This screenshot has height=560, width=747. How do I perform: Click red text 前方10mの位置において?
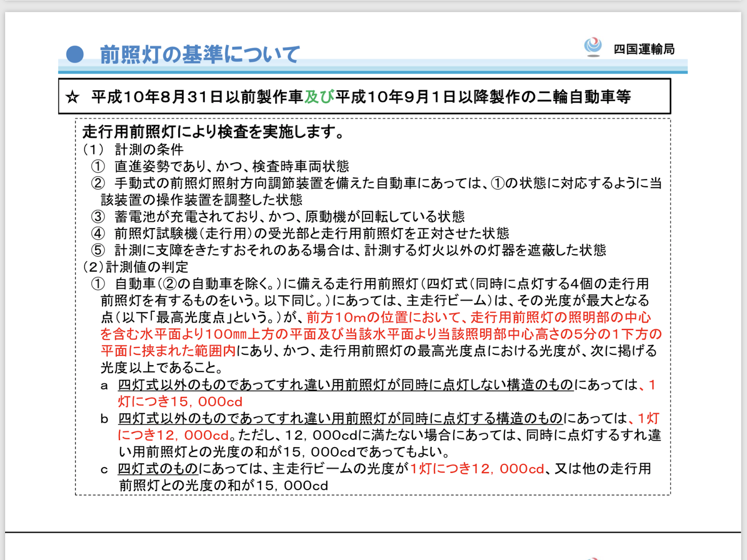[384, 317]
